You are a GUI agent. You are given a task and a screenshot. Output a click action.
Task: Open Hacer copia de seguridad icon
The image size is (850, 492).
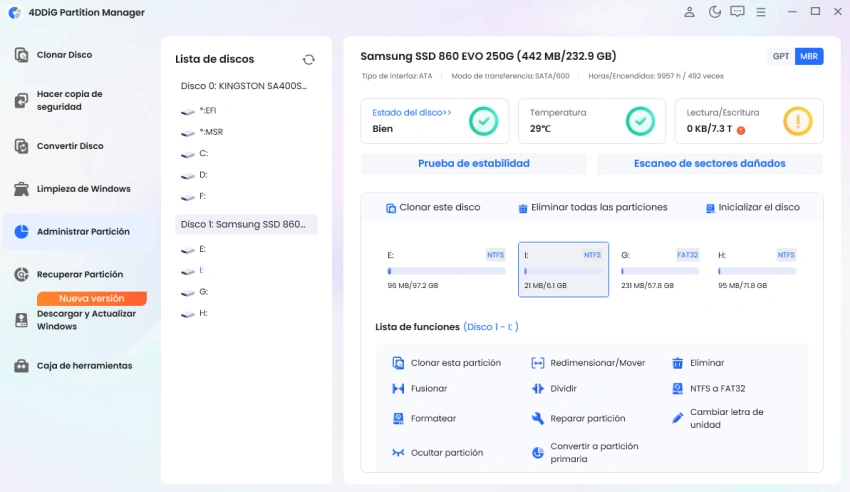pyautogui.click(x=21, y=100)
